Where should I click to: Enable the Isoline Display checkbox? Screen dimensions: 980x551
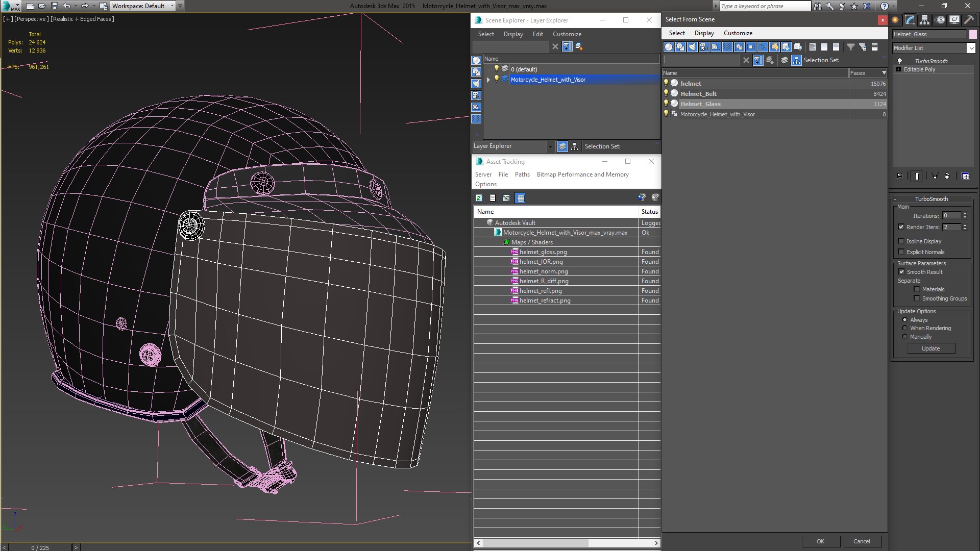pos(901,241)
